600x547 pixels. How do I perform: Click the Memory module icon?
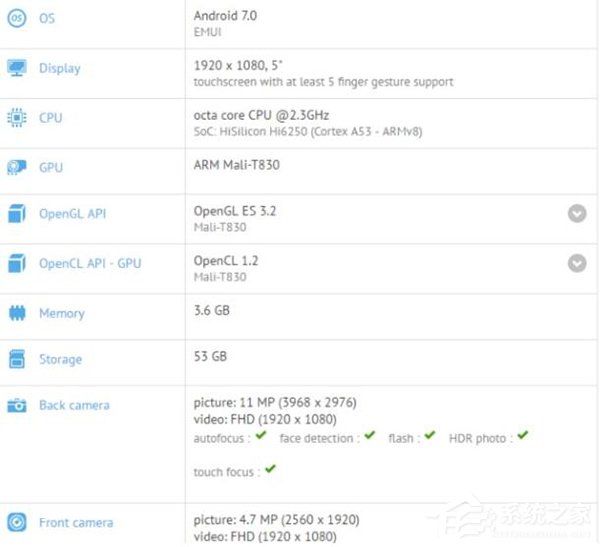(x=17, y=313)
